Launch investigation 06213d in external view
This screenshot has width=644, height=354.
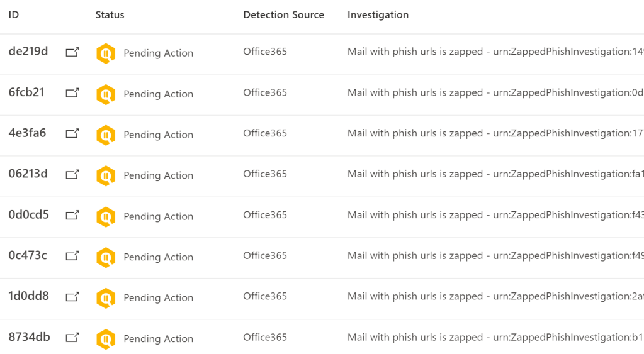[x=72, y=175]
